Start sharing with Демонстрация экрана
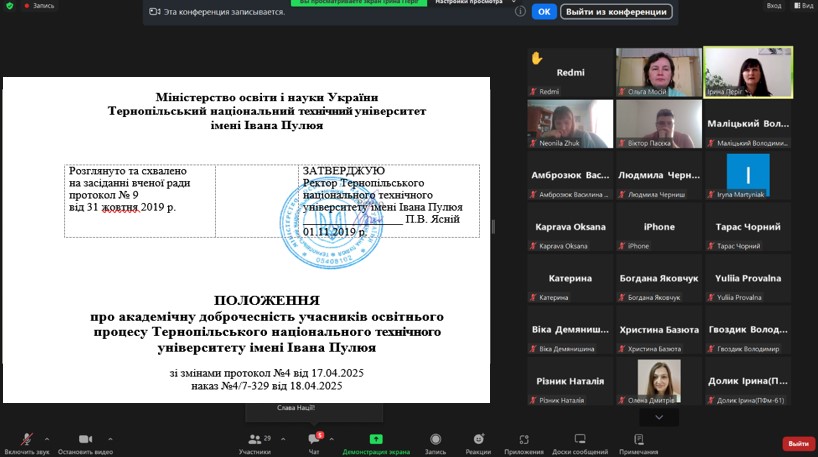 [376, 441]
